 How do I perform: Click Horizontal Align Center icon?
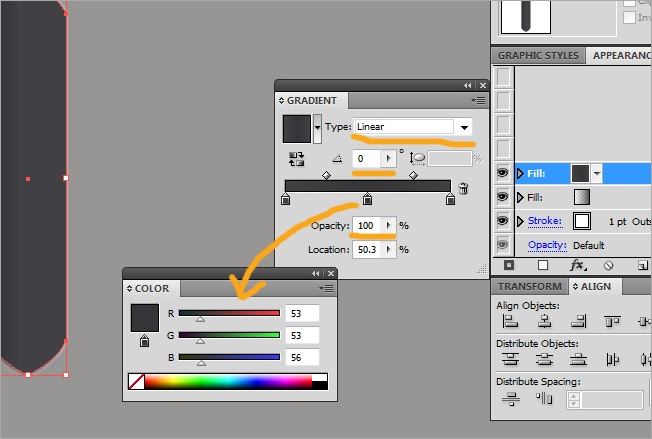544,321
